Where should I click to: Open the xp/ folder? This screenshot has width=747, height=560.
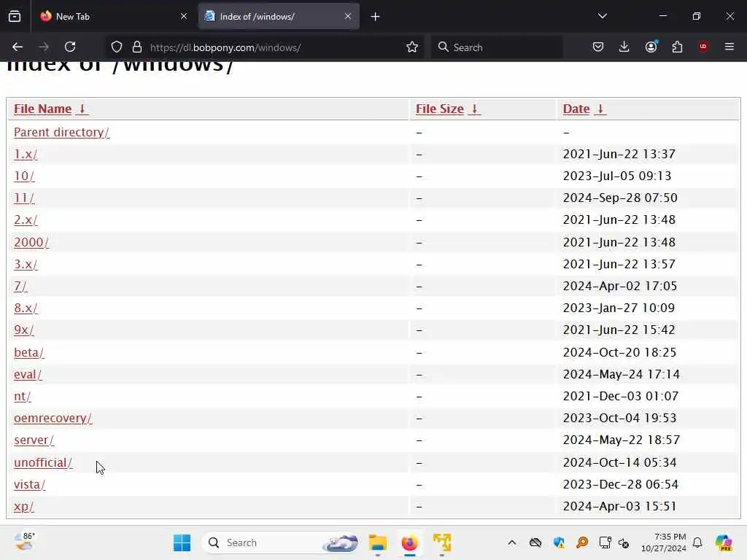pos(24,506)
